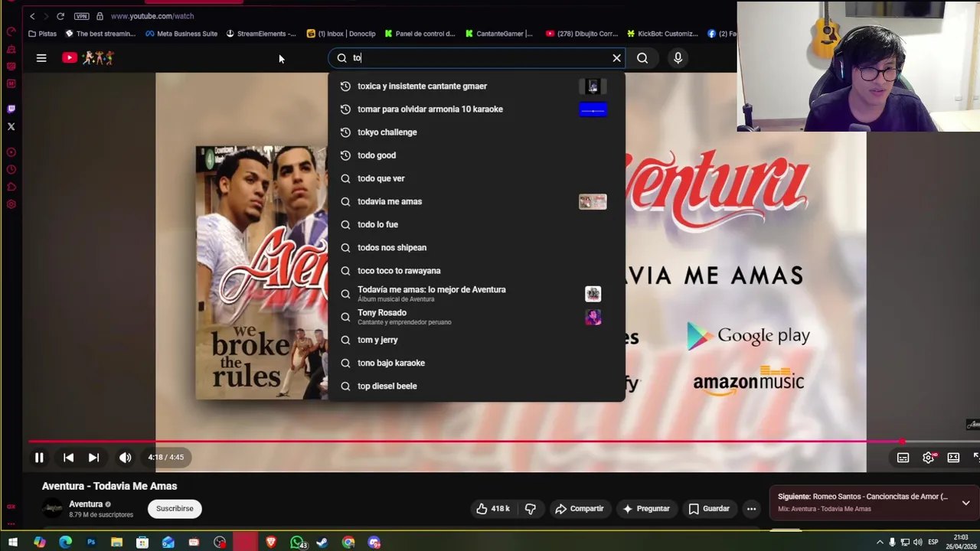This screenshot has height=551, width=980.
Task: Pause the video
Action: coord(39,458)
